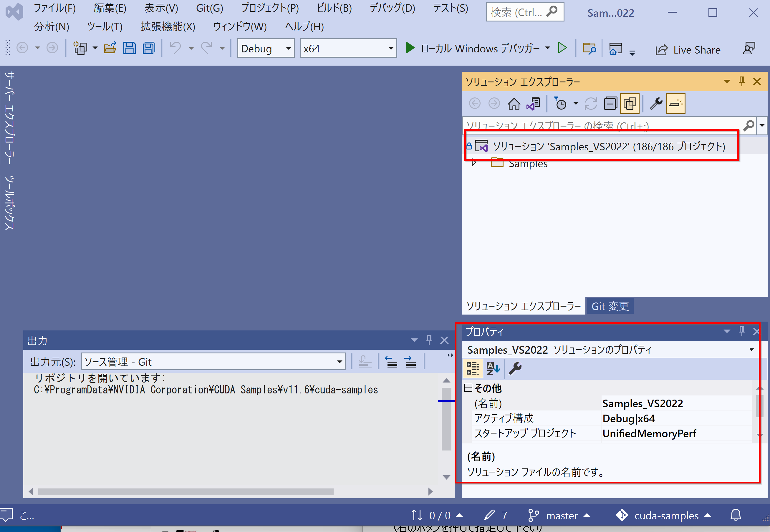
Task: Start ローカル Windows デバッガー
Action: [x=472, y=48]
